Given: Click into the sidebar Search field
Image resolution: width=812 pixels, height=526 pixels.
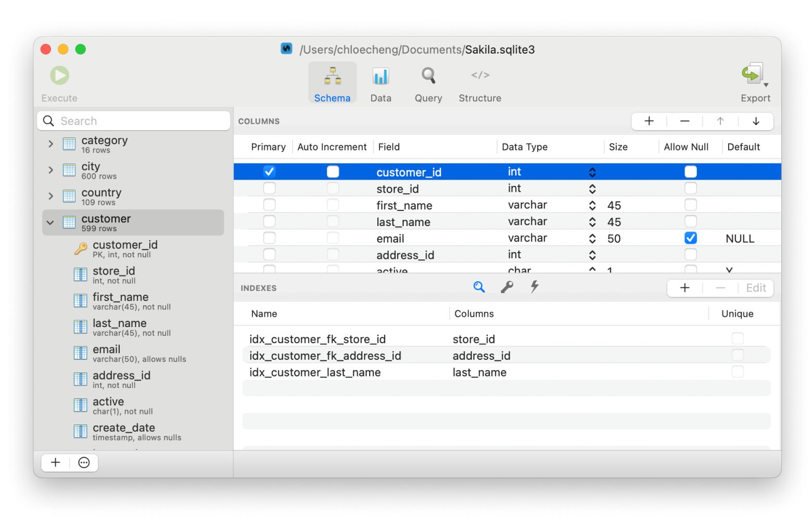Looking at the screenshot, I should tap(134, 121).
